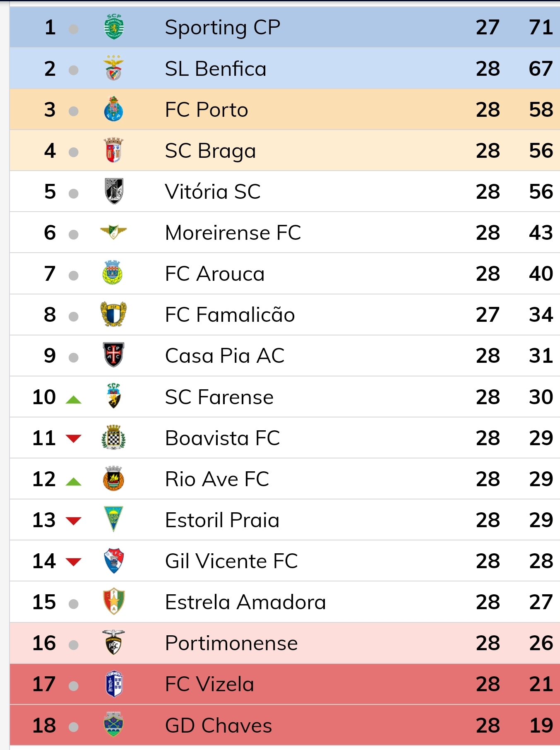The width and height of the screenshot is (560, 750).
Task: Click the Vitória SC black-and-white crest
Action: pos(113,191)
